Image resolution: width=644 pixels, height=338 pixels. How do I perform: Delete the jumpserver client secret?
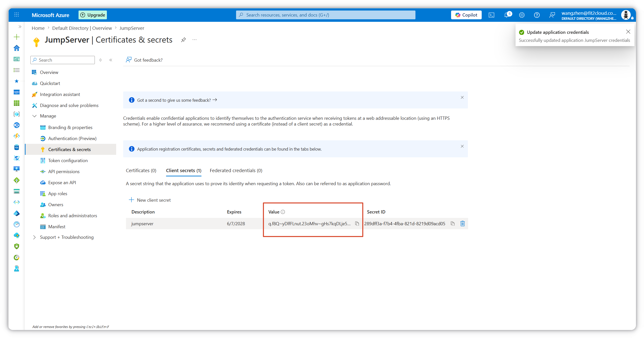coord(463,223)
